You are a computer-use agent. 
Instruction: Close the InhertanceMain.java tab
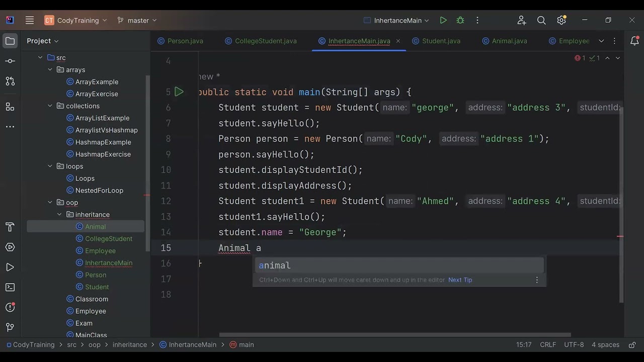[398, 41]
